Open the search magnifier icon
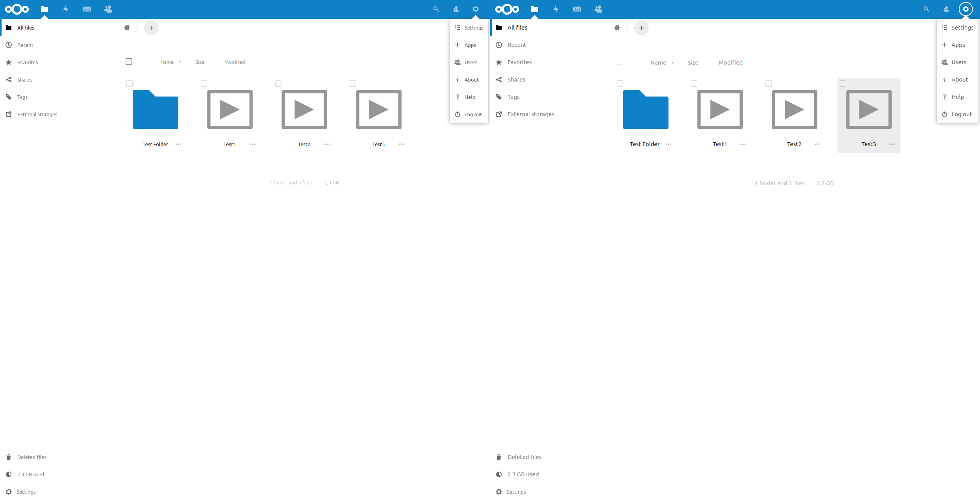 436,9
